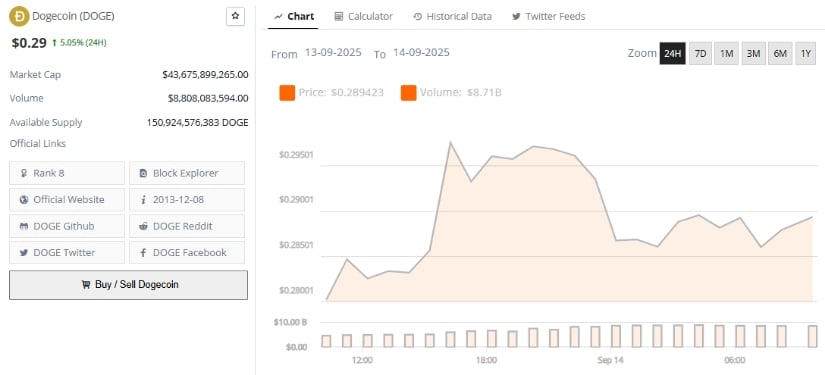Click the Rank 8 button
Viewport: 825px width, 375px height.
pos(67,173)
